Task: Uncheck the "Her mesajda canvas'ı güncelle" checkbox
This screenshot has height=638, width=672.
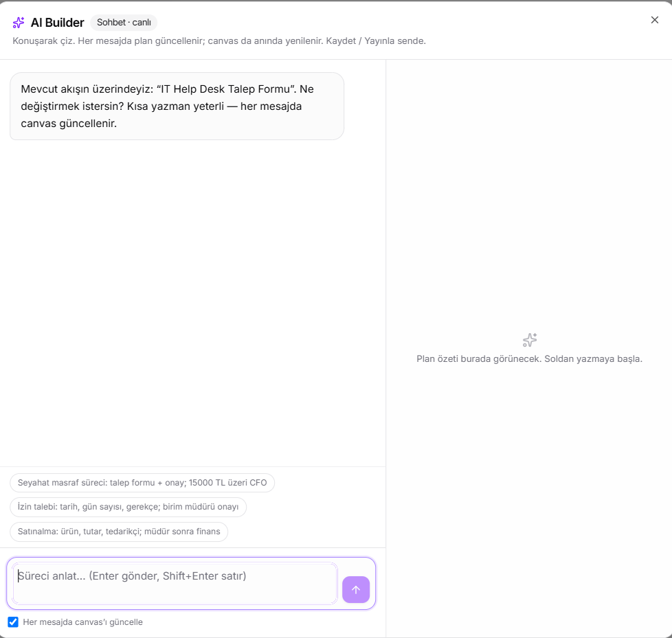Action: tap(13, 622)
